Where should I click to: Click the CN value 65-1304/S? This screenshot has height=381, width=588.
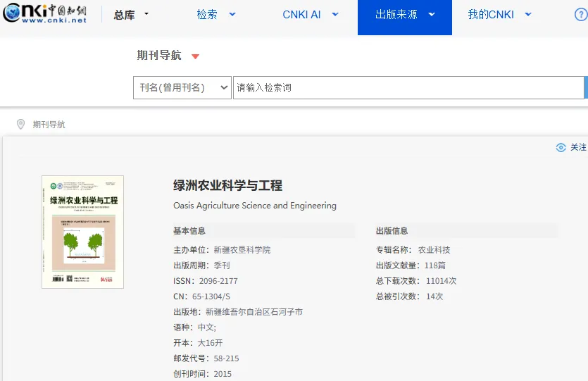211,296
